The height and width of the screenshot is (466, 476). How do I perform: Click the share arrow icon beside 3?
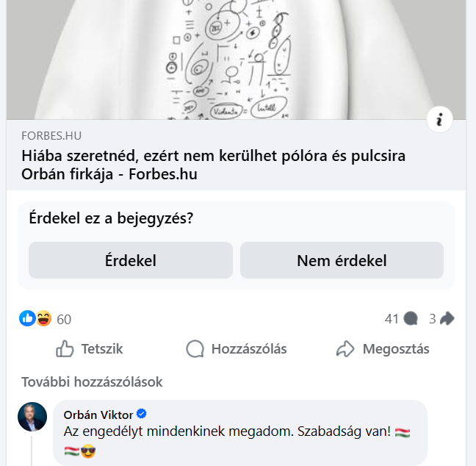tap(447, 319)
